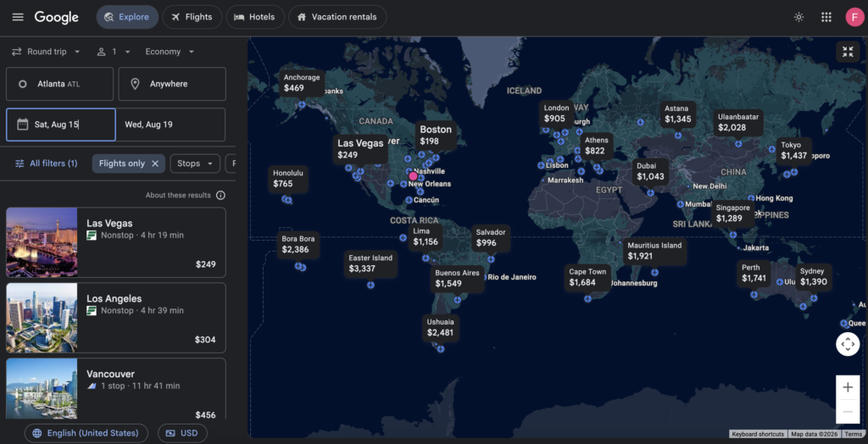Open the Vancouver result card
The height and width of the screenshot is (444, 868).
[x=115, y=389]
